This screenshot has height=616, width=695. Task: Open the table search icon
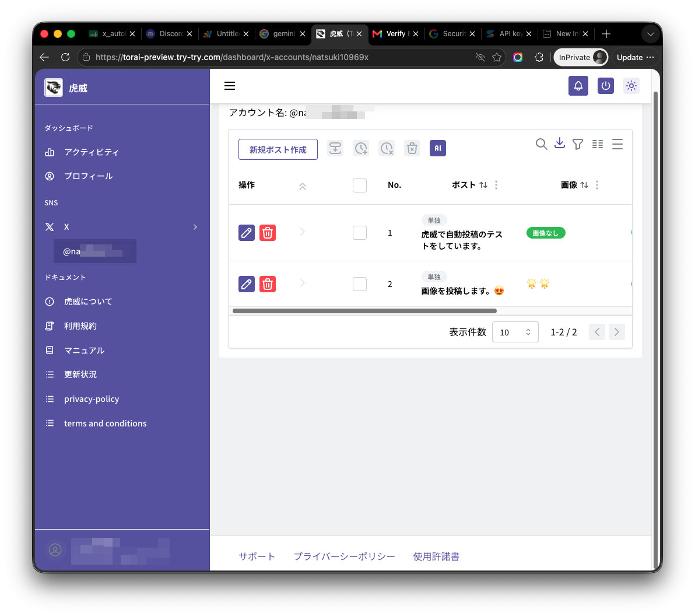pos(540,143)
